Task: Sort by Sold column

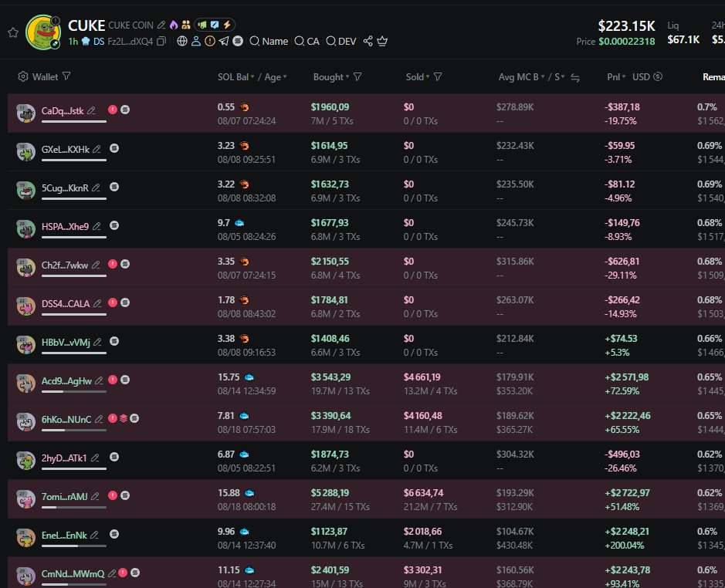Action: 418,76
